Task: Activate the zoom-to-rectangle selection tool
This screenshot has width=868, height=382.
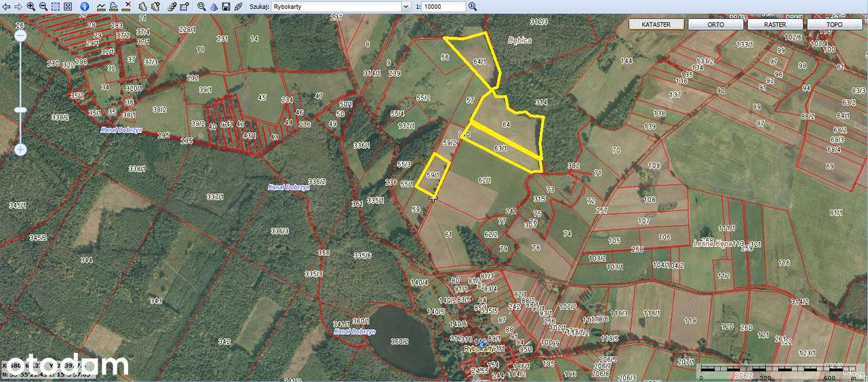Action: click(56, 7)
